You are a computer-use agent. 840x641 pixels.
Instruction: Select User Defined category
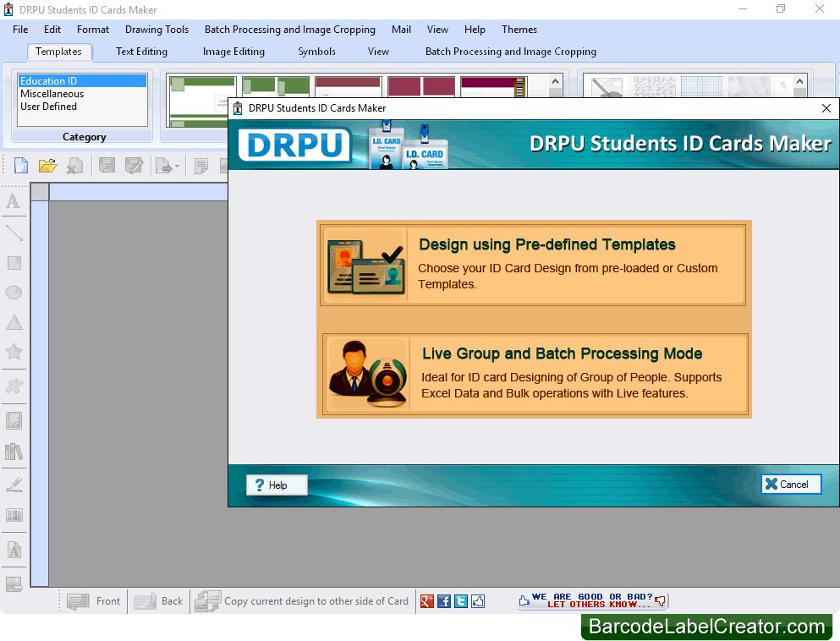click(x=82, y=107)
